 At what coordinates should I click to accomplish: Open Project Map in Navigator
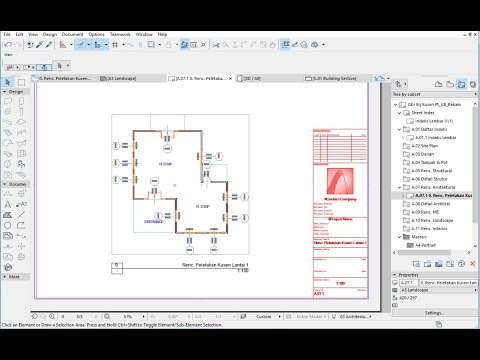439,84
